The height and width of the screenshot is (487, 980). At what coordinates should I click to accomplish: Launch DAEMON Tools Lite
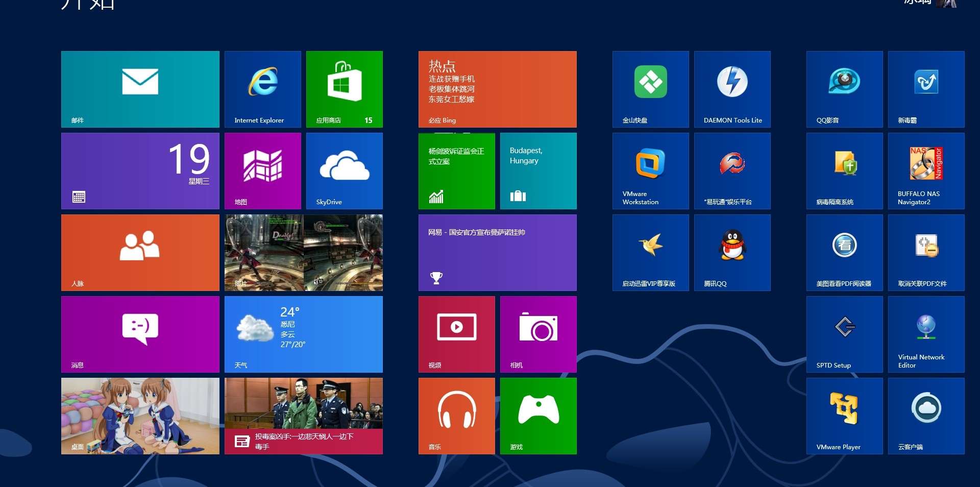[732, 89]
